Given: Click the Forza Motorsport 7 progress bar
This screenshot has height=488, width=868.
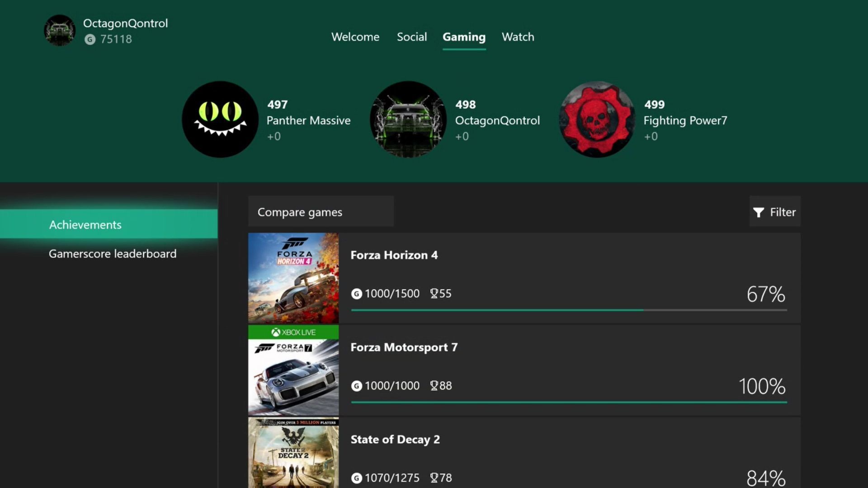Looking at the screenshot, I should [569, 402].
